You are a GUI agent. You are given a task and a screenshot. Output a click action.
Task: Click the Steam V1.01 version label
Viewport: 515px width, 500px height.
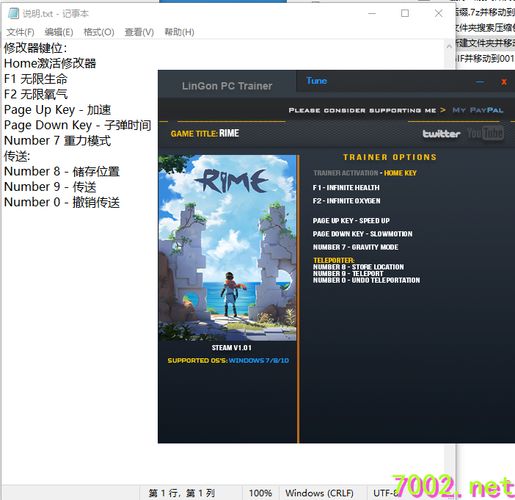pos(232,348)
